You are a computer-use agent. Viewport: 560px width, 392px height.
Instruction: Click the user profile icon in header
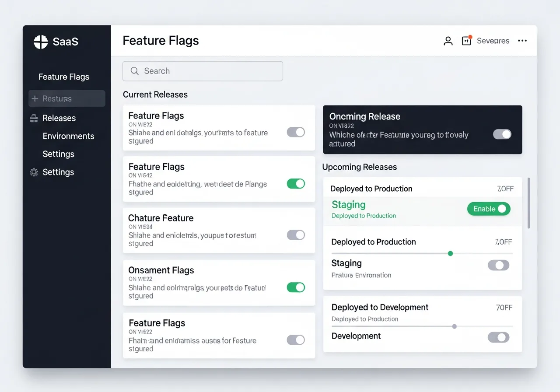(448, 41)
